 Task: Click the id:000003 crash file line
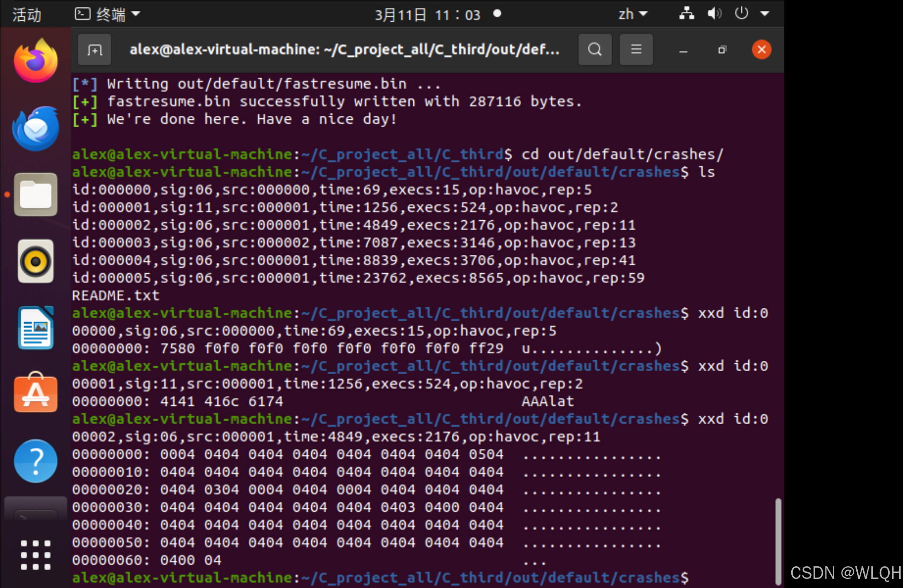click(x=354, y=243)
